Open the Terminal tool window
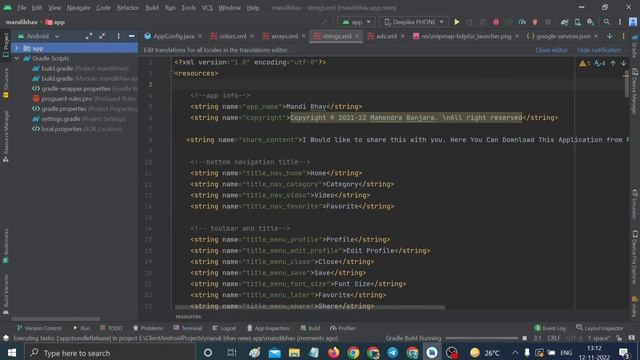 point(187,328)
